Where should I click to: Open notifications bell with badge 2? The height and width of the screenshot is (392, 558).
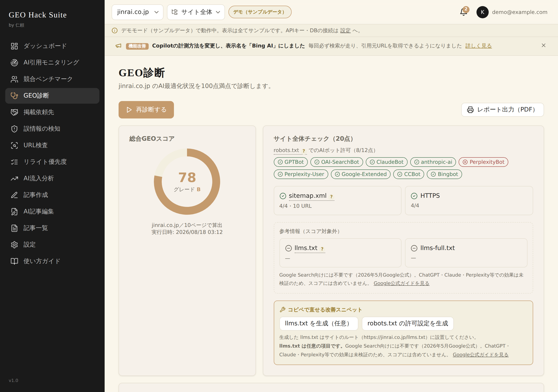(x=464, y=12)
